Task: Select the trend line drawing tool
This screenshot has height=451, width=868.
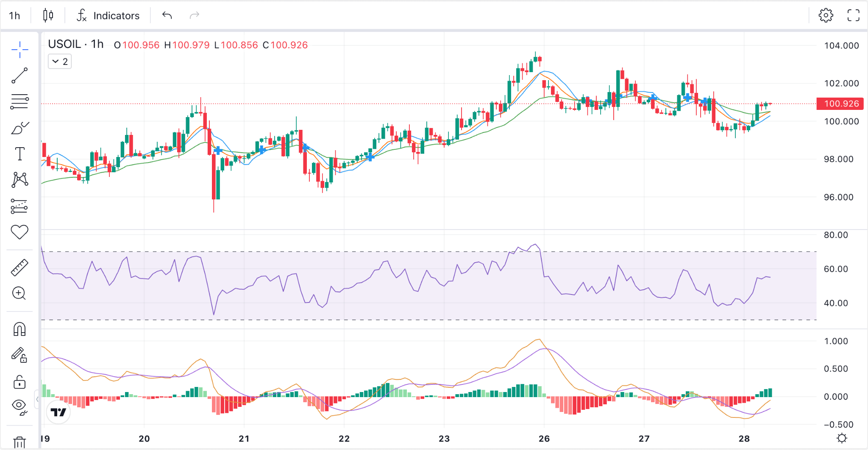Action: (19, 76)
